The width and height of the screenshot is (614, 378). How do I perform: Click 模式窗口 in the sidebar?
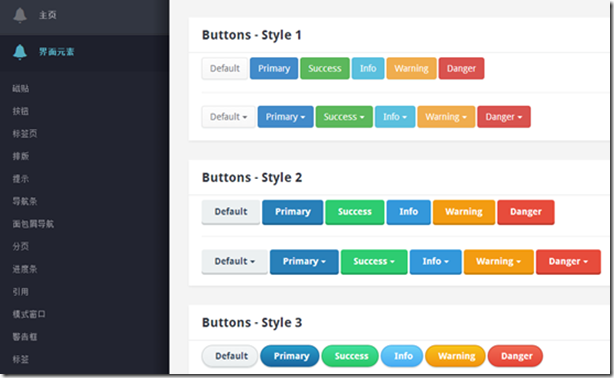29,314
